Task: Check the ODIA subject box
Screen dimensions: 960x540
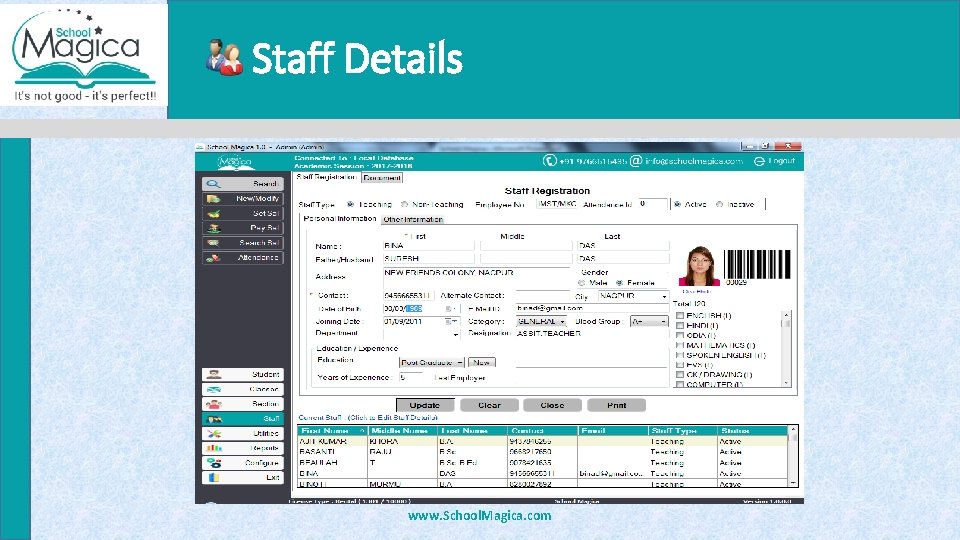Action: coord(680,336)
